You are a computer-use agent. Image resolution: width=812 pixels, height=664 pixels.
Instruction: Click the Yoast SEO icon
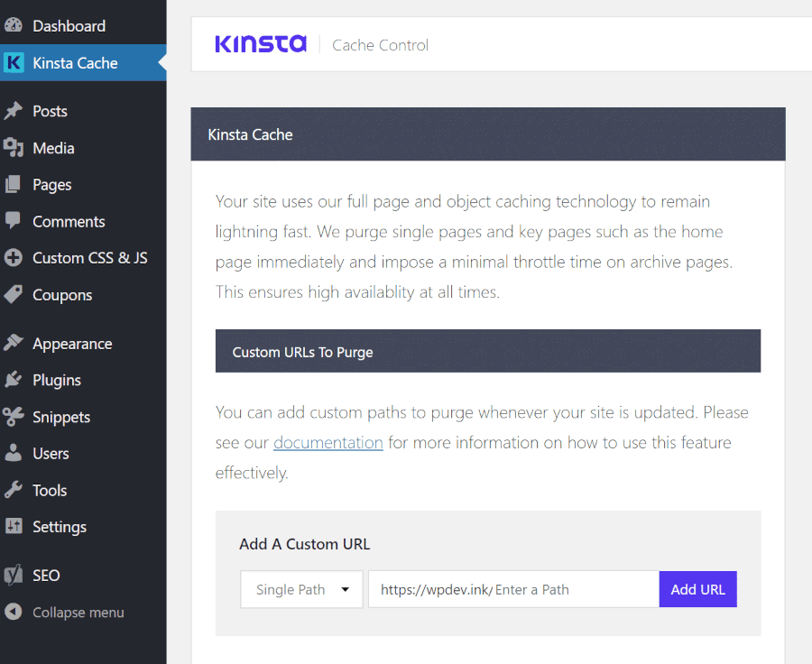[x=14, y=575]
